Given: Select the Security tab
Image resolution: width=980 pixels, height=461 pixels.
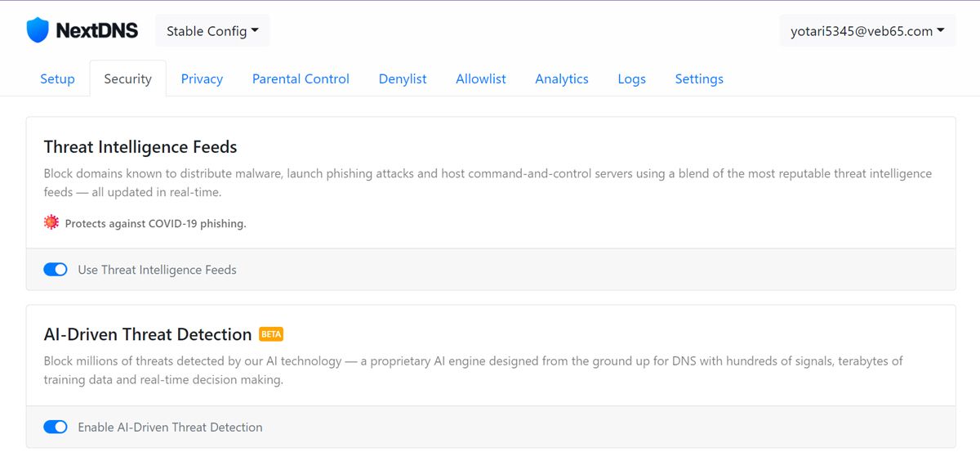Looking at the screenshot, I should click(127, 78).
